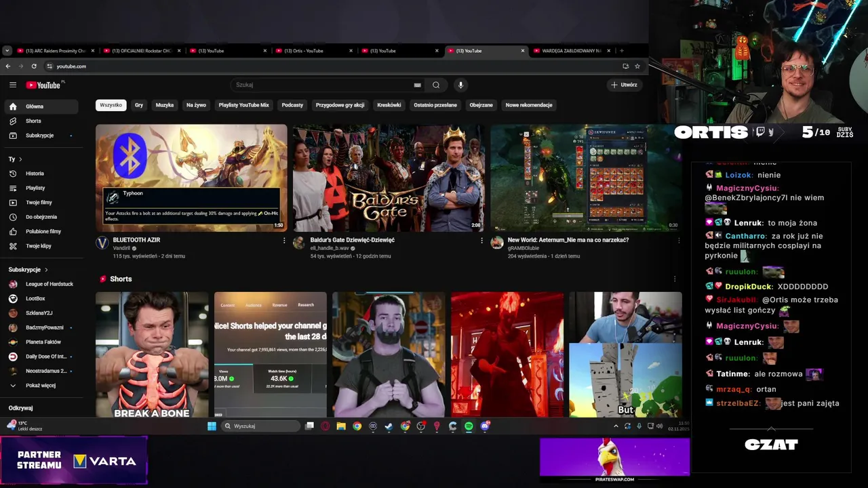Viewport: 868px width, 488px height.
Task: Select the Obejrzane filter chip
Action: 481,105
